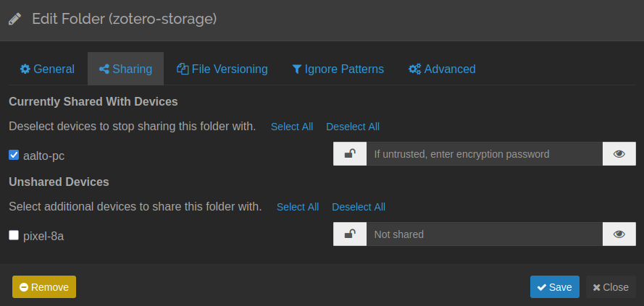Image resolution: width=644 pixels, height=306 pixels.
Task: Close the Edit Folder dialog
Action: click(611, 287)
